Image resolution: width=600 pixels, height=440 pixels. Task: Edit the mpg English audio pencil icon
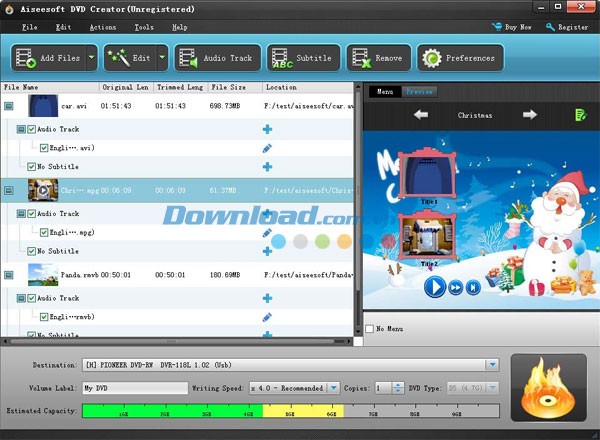coord(267,233)
